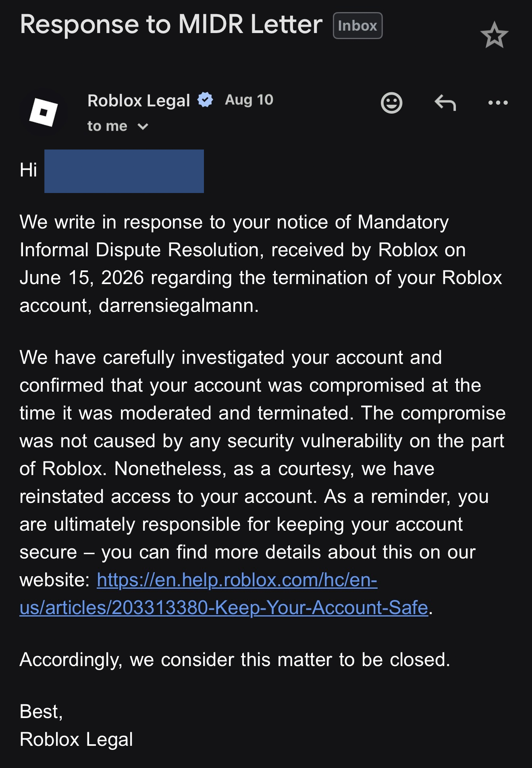The image size is (532, 768).
Task: Tap the 'Response to MIDR Letter' subject title
Action: coord(171,24)
